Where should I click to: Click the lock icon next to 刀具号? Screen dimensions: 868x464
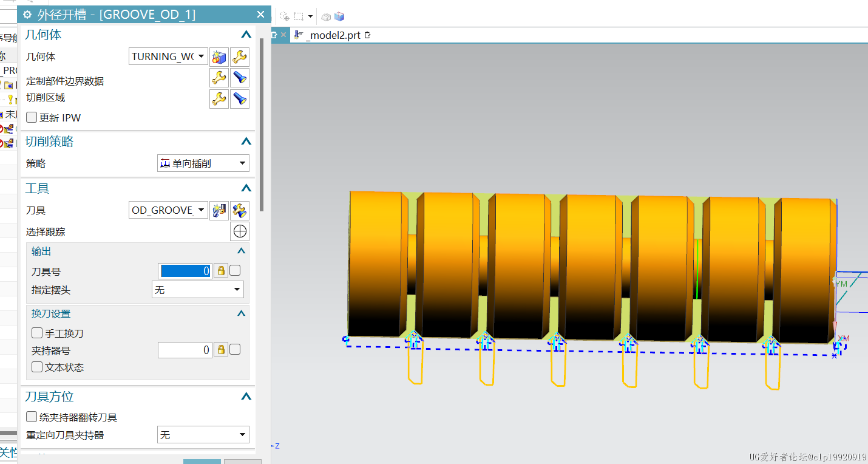click(221, 270)
